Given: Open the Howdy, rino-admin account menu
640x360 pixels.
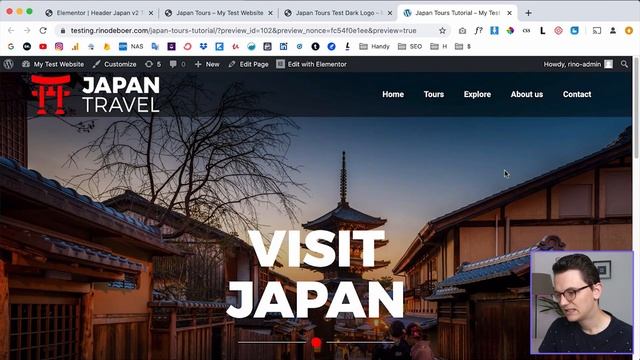Looking at the screenshot, I should (x=578, y=64).
